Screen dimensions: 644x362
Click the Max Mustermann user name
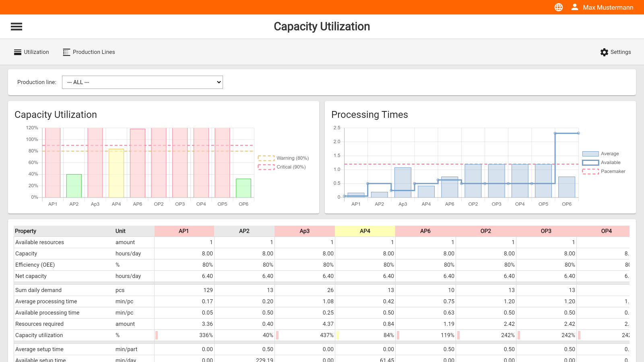coord(608,7)
